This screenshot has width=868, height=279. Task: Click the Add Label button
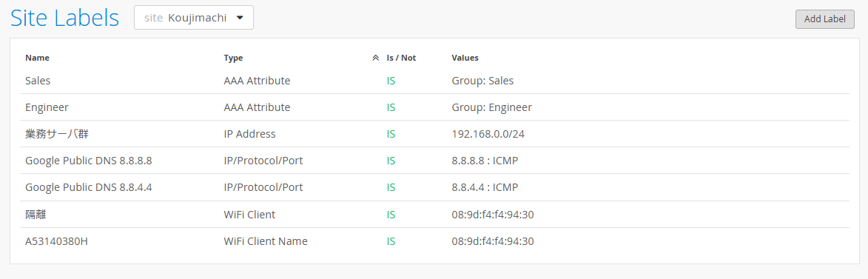825,19
